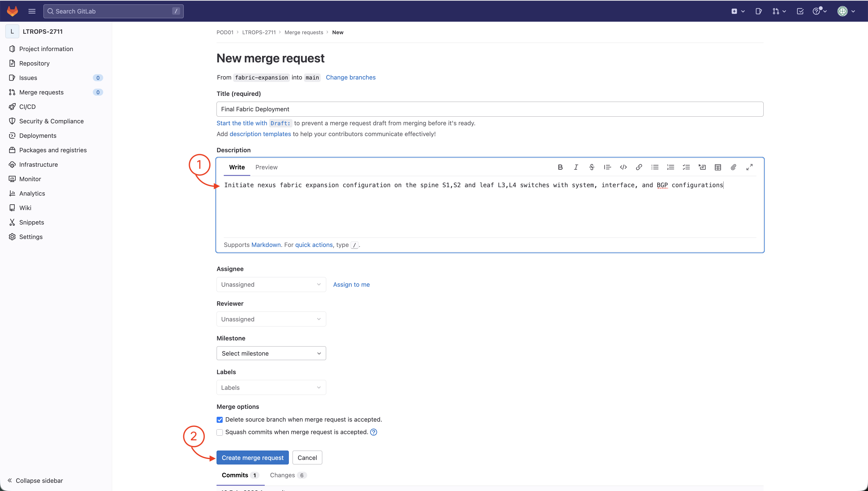This screenshot has width=868, height=491.
Task: Open the Assignee dropdown
Action: pos(271,284)
